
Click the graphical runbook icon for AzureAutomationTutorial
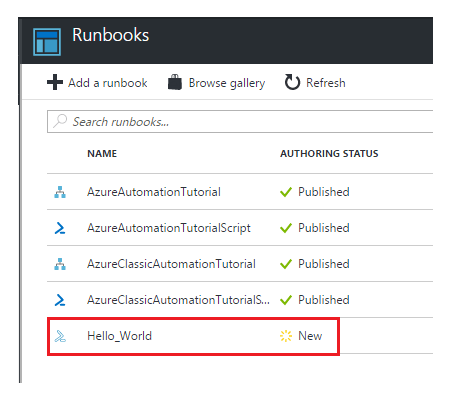click(60, 192)
